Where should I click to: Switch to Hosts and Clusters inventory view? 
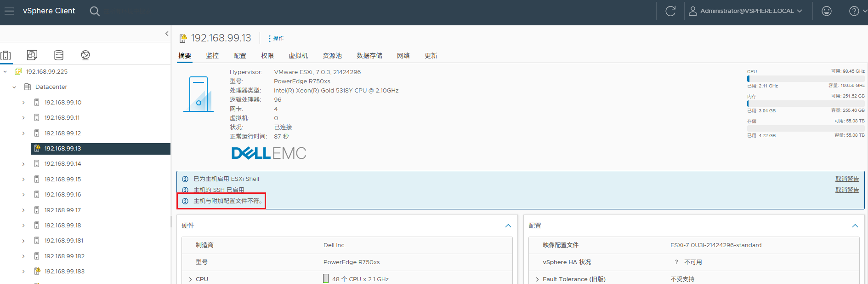point(6,55)
